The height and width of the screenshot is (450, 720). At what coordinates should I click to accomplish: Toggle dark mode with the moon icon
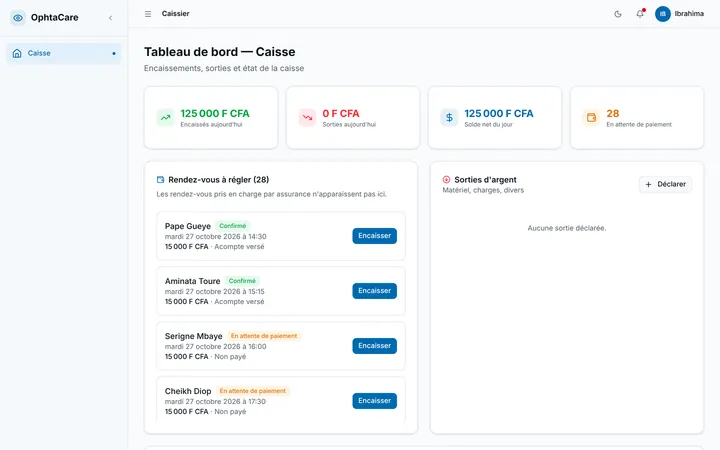(618, 14)
